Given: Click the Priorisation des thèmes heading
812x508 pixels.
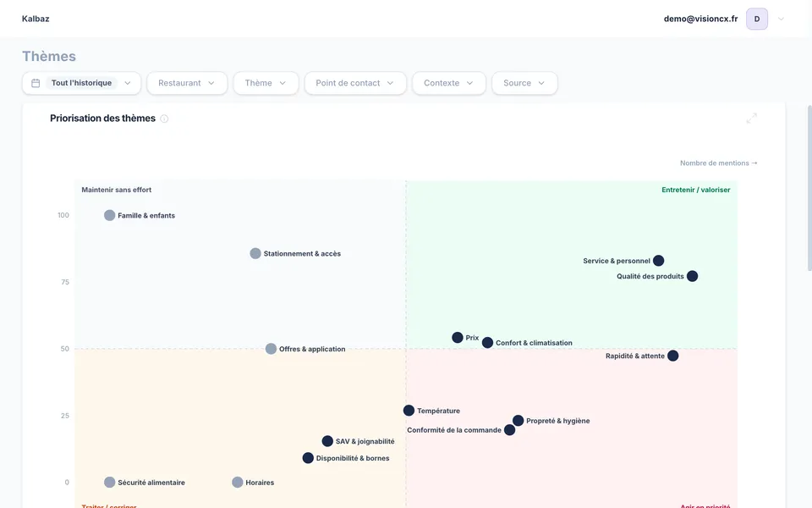Looking at the screenshot, I should click(102, 119).
